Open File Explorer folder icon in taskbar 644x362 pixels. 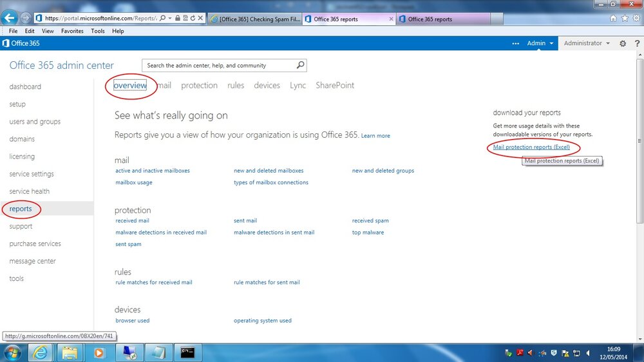pyautogui.click(x=70, y=352)
